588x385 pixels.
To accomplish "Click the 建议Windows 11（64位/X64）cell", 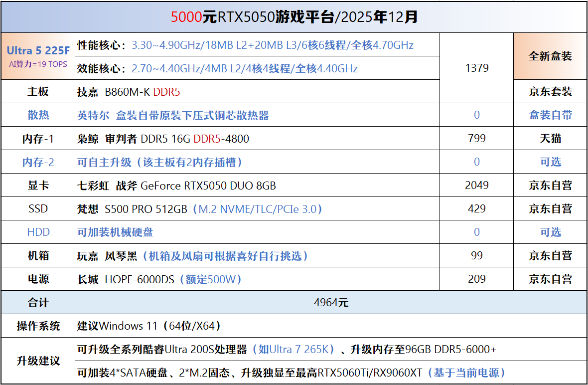I will pyautogui.click(x=331, y=326).
